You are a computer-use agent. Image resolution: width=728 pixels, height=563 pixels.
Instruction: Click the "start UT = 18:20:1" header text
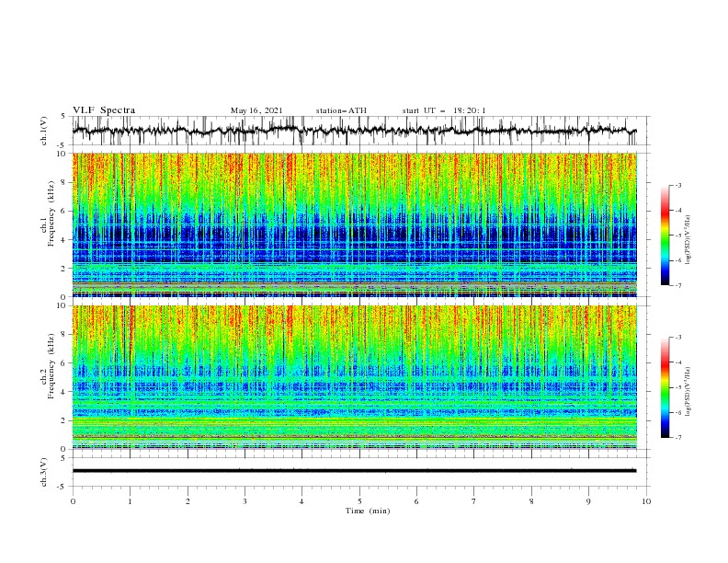444,110
